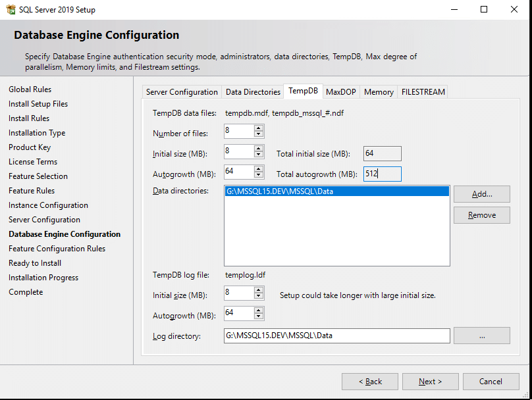Increase Number of files with up arrow
Image resolution: width=532 pixels, height=400 pixels.
point(259,128)
